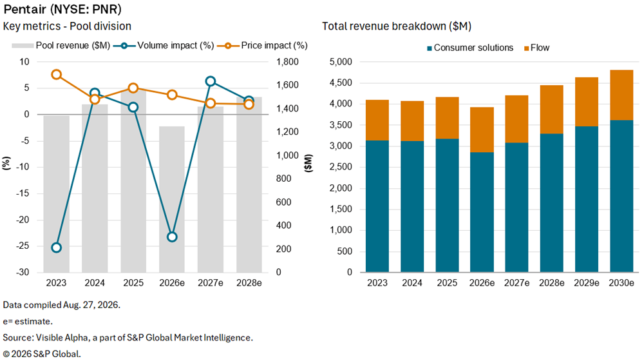Click the 2025 Consumer solutions bar segment

447,206
